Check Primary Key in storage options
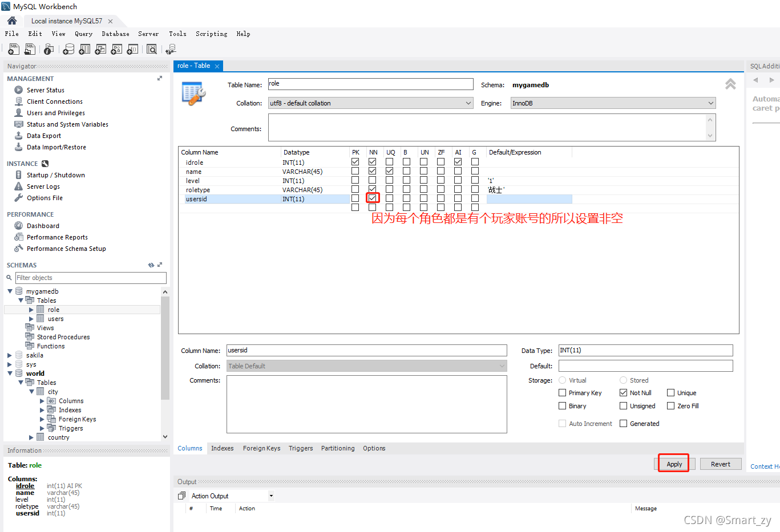The width and height of the screenshot is (780, 532). coord(563,393)
